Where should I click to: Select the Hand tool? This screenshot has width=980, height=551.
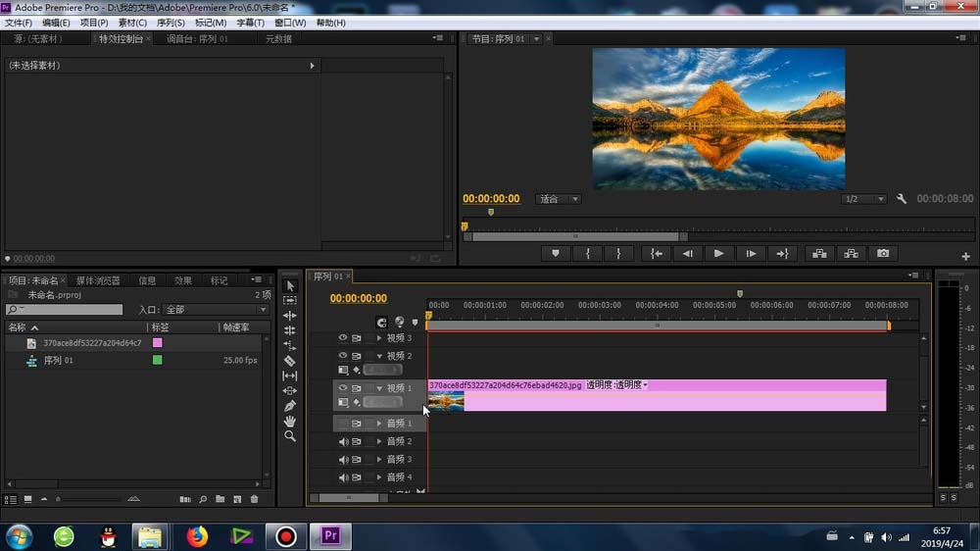coord(290,421)
